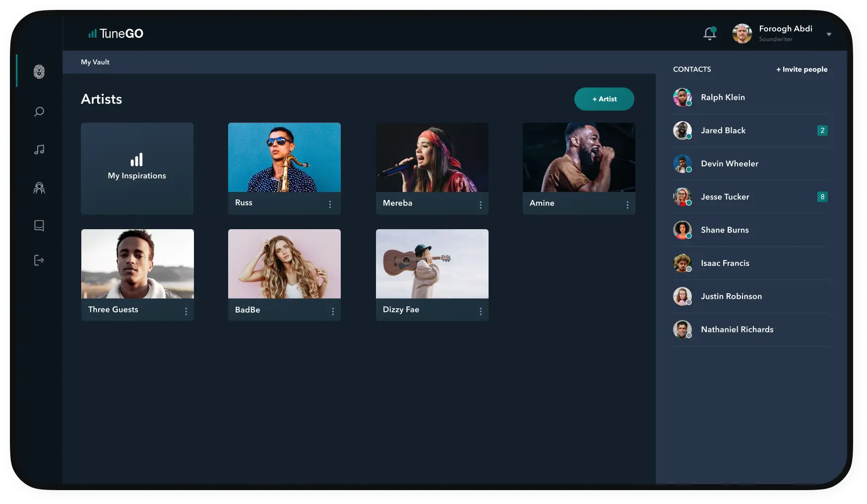Open the My Vault breadcrumb
Image resolution: width=867 pixels, height=504 pixels.
95,62
